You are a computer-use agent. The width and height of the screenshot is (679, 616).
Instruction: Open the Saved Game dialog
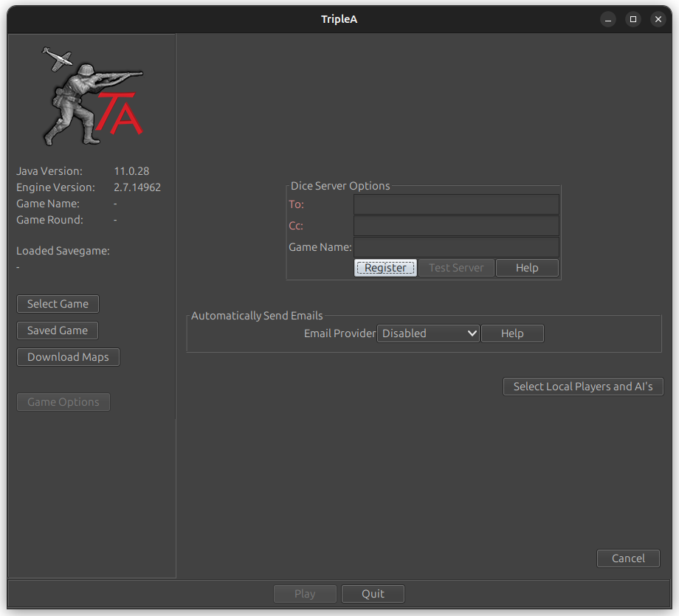[x=57, y=330]
